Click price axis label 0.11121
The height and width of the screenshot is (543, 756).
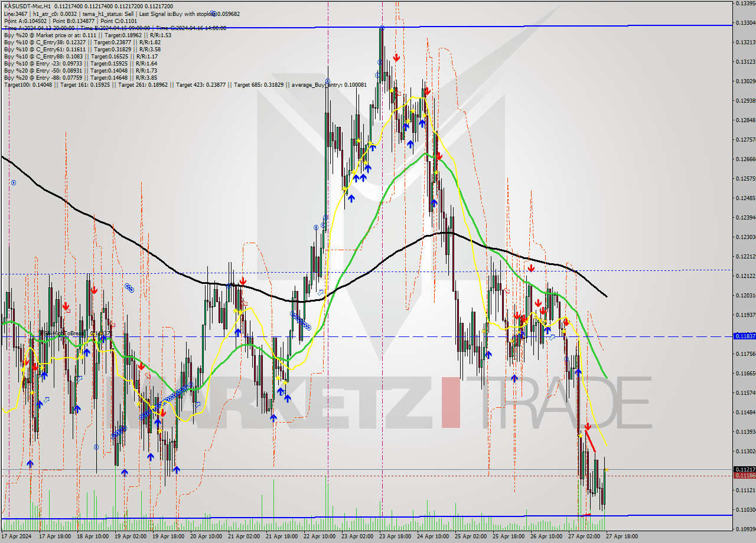(745, 490)
